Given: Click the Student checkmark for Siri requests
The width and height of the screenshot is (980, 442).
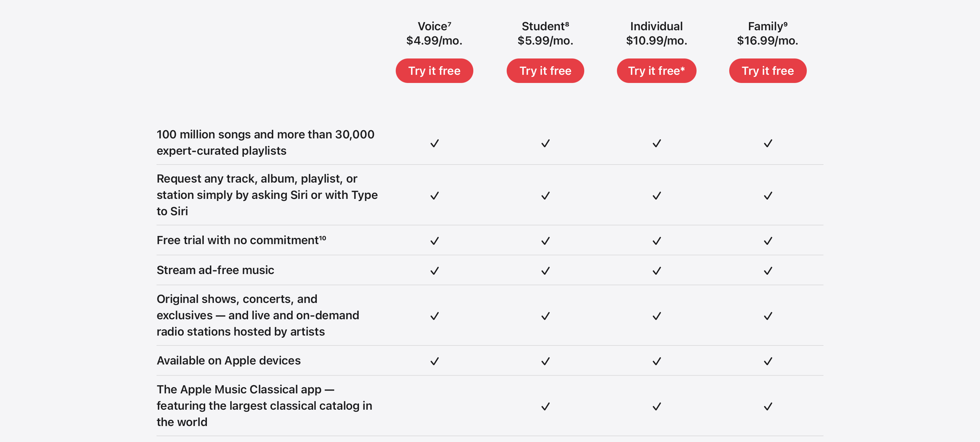Looking at the screenshot, I should (545, 196).
